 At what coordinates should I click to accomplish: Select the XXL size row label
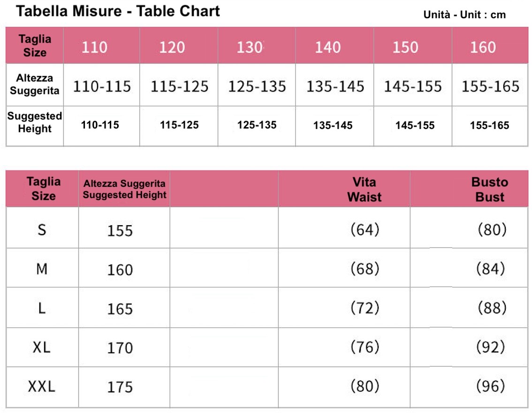[x=41, y=386]
